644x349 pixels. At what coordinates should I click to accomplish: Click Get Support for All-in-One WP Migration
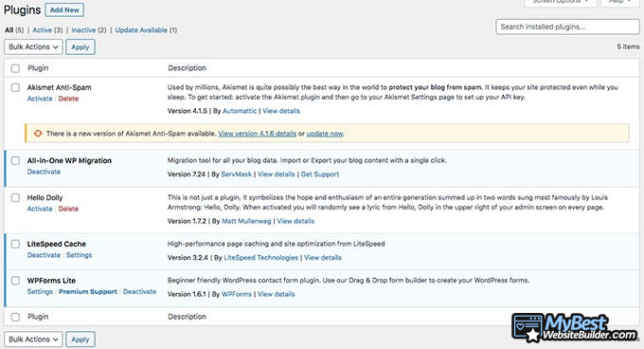pos(320,174)
